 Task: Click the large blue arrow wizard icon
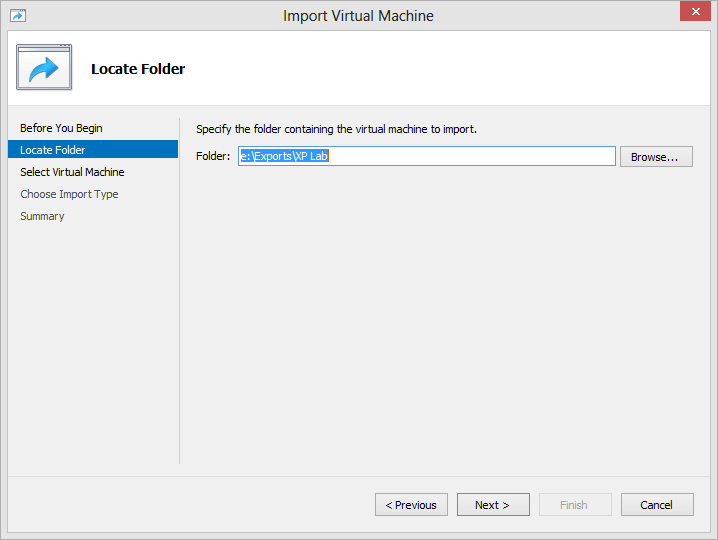pyautogui.click(x=44, y=67)
